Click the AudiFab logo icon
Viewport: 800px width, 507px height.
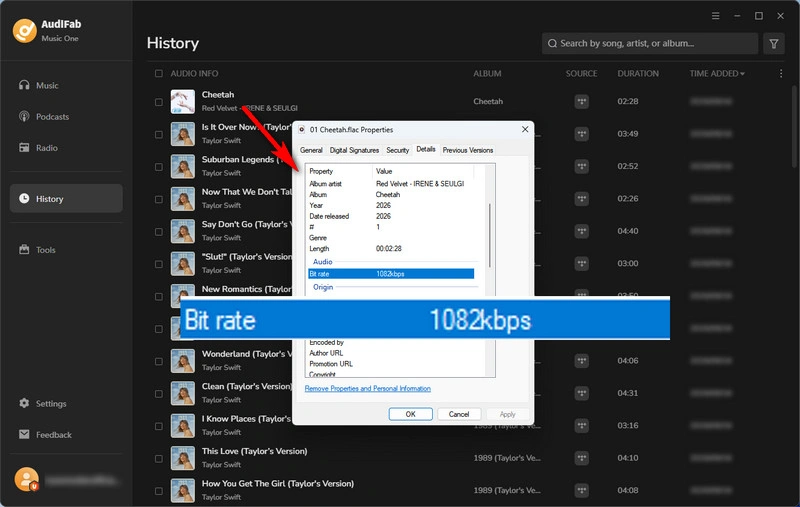pos(24,31)
